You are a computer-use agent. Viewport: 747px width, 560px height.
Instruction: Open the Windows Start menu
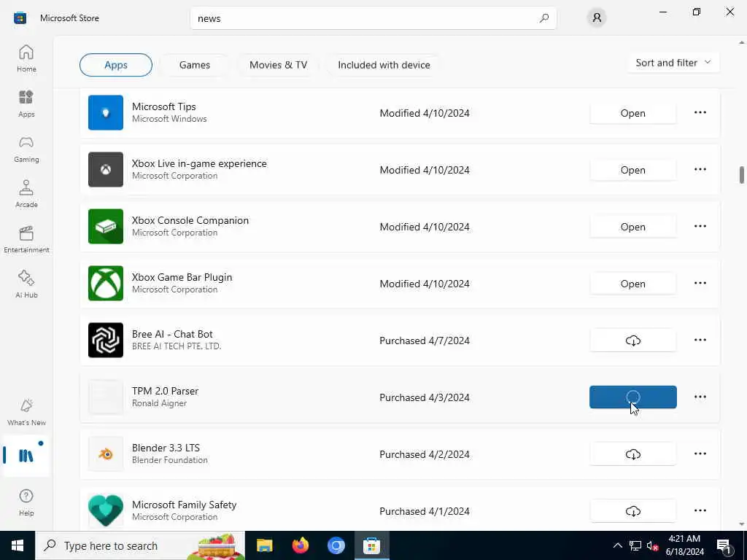tap(18, 545)
